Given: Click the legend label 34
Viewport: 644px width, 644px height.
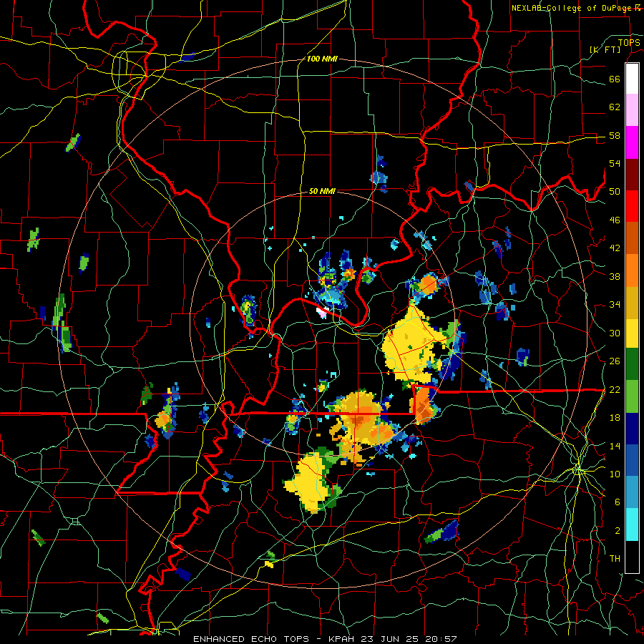Looking at the screenshot, I should pyautogui.click(x=615, y=305).
